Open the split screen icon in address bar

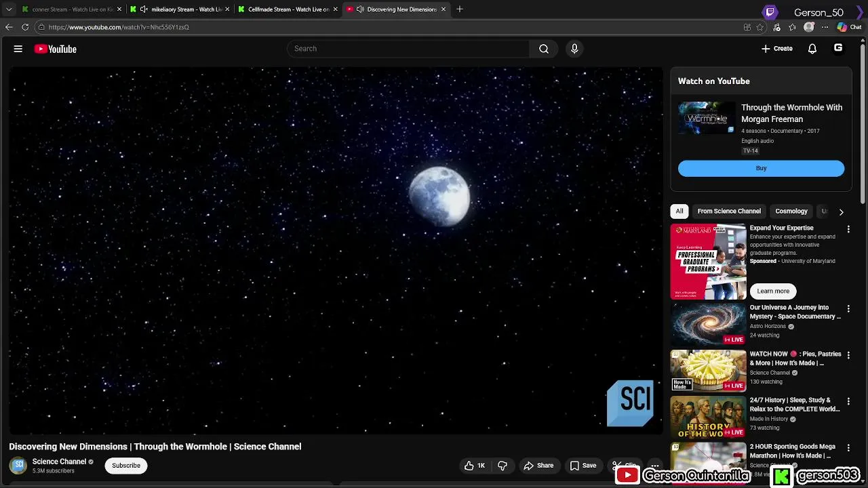tap(747, 27)
